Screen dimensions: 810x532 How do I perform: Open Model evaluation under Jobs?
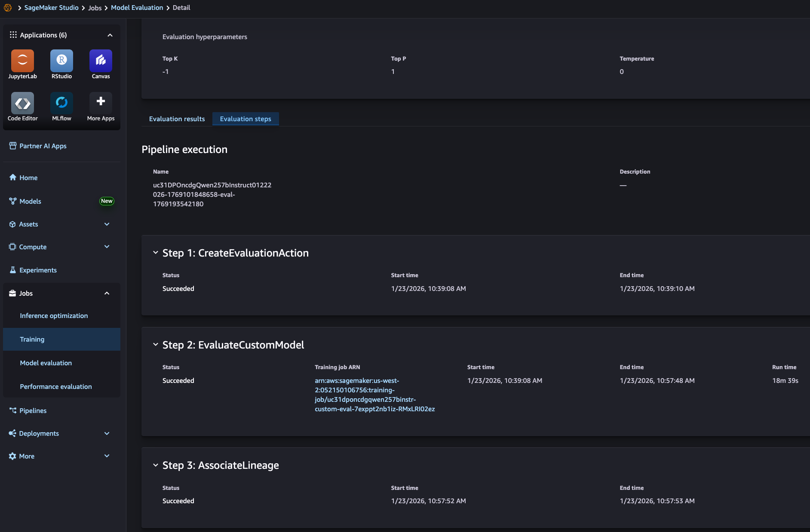(46, 363)
